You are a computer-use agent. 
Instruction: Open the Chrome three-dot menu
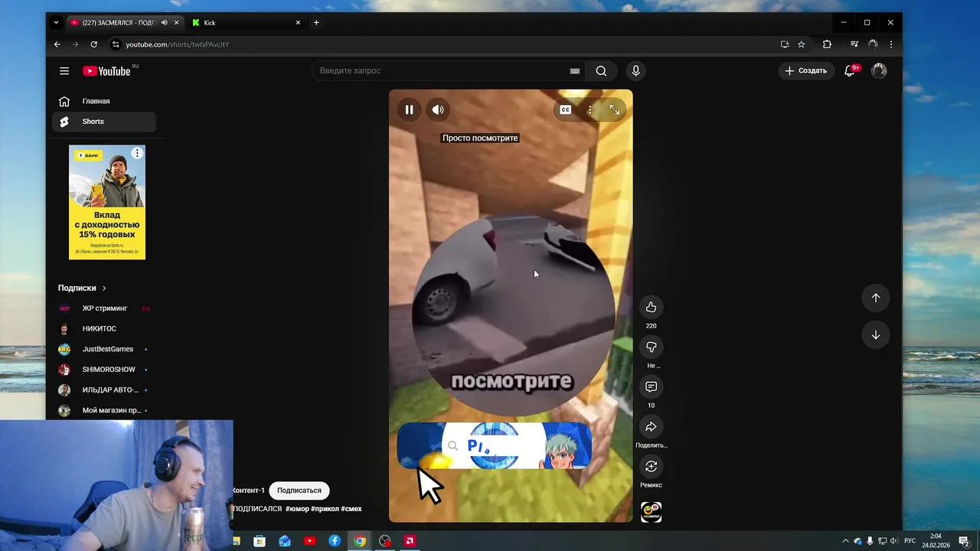click(x=890, y=44)
